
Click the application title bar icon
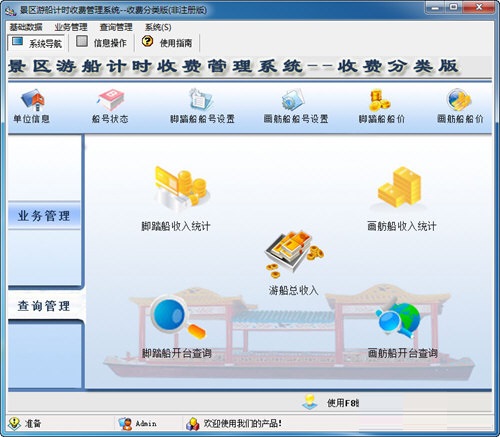pos(11,11)
